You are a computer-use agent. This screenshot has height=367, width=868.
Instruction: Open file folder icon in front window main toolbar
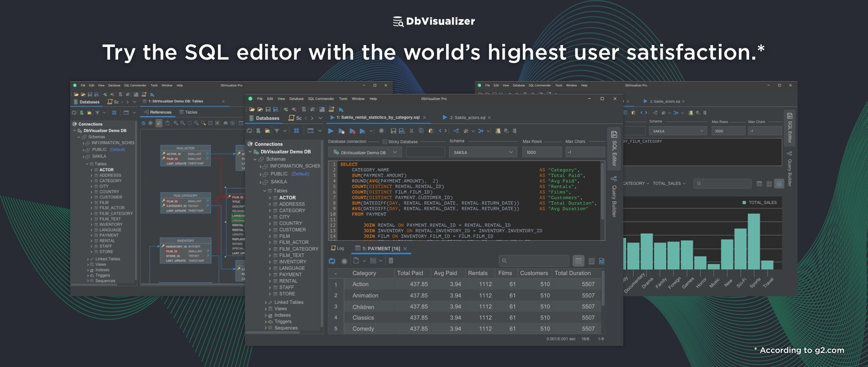252,109
